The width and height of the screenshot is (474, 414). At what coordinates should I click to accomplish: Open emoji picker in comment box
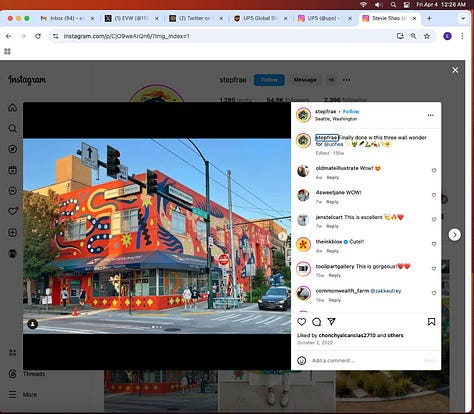point(302,360)
